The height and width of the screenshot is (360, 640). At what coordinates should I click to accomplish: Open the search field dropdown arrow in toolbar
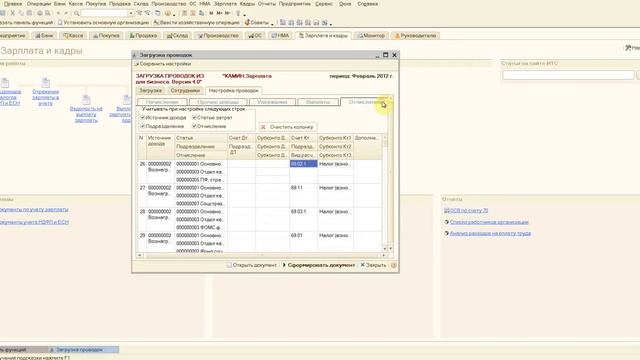131,13
